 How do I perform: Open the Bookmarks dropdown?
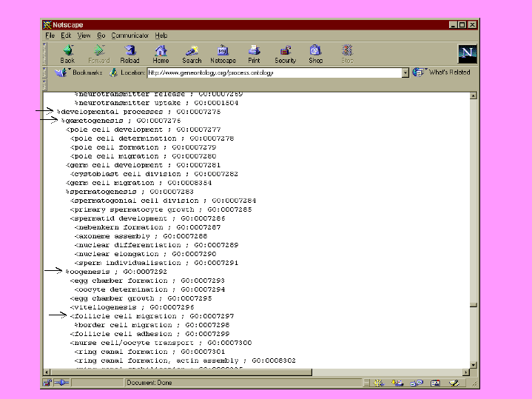(x=80, y=73)
